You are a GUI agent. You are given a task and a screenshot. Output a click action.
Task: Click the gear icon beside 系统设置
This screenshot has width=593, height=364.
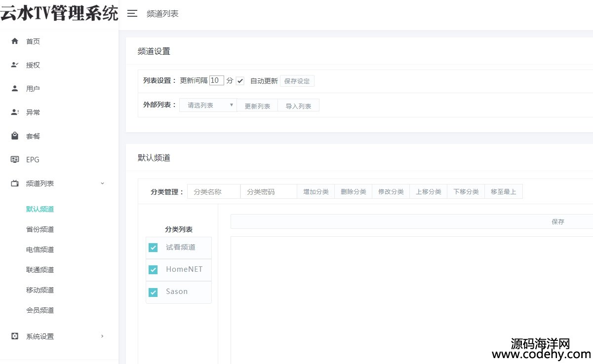(15, 336)
